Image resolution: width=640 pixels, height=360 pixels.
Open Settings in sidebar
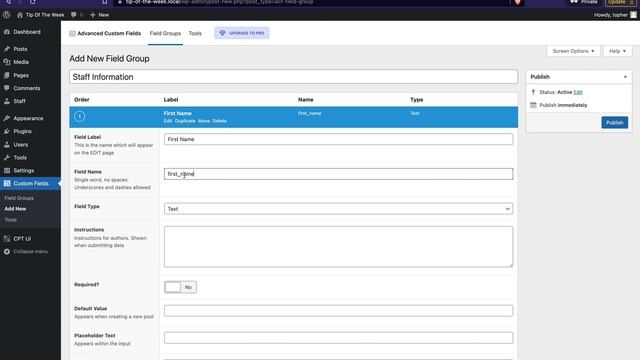[24, 171]
